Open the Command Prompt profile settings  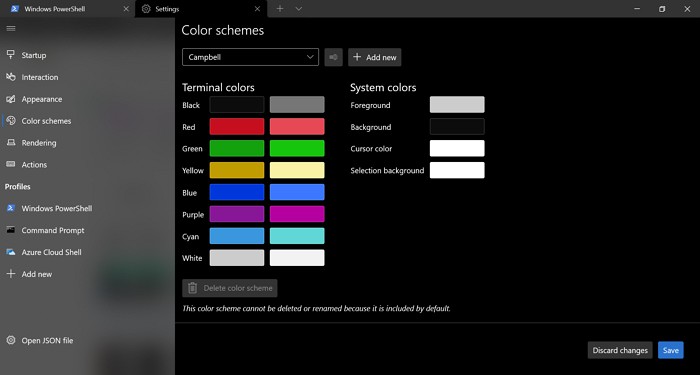click(x=88, y=230)
